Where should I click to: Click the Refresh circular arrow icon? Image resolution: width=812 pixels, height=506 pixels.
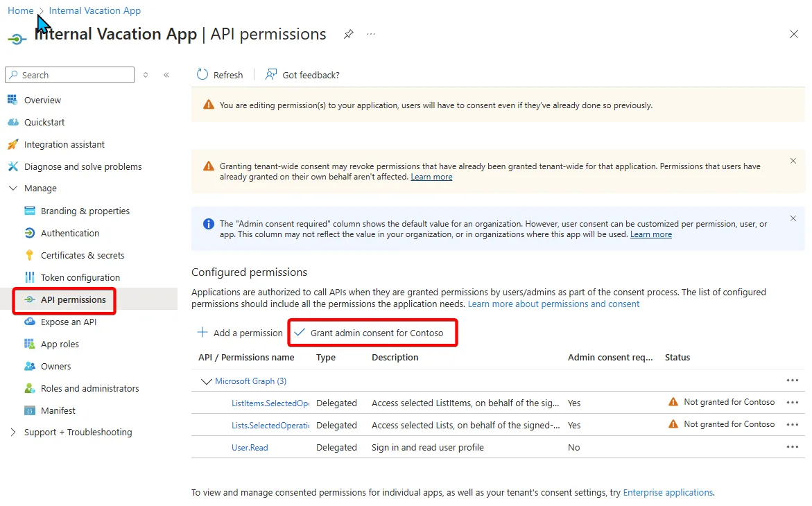click(x=202, y=75)
